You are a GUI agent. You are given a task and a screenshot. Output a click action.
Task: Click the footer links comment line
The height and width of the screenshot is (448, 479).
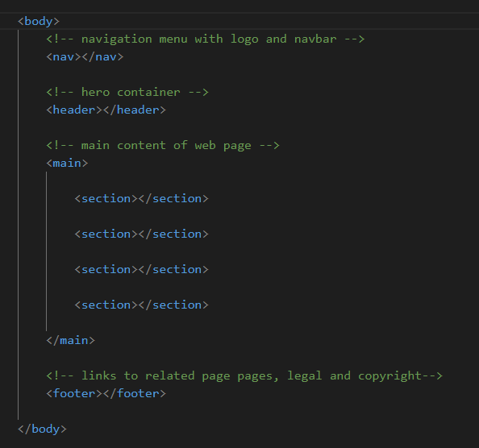click(244, 375)
